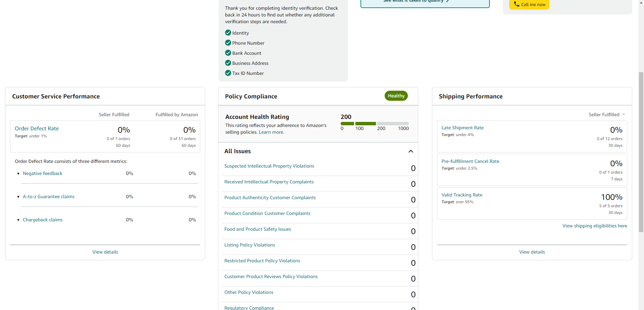
Task: Click the Business Address checkmark icon
Action: pyautogui.click(x=228, y=63)
